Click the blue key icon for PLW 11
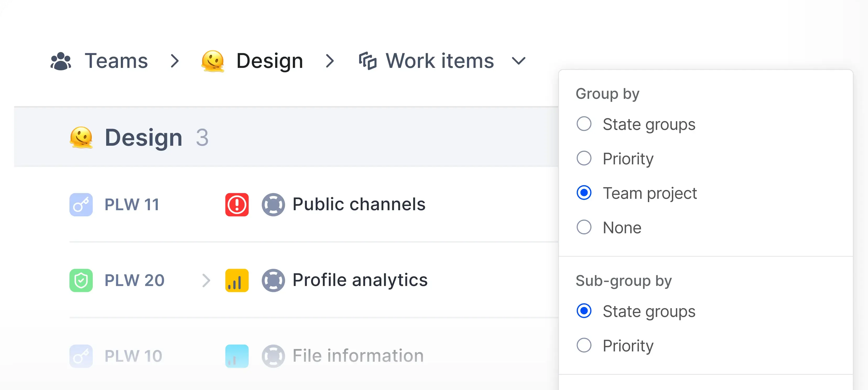The width and height of the screenshot is (868, 390). tap(81, 205)
